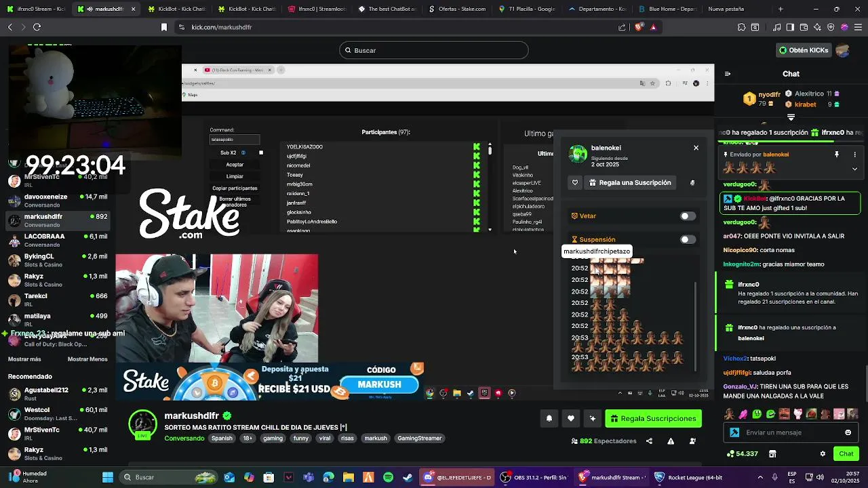The height and width of the screenshot is (488, 868).
Task: Click the Spanish tag under the title
Action: (x=222, y=439)
